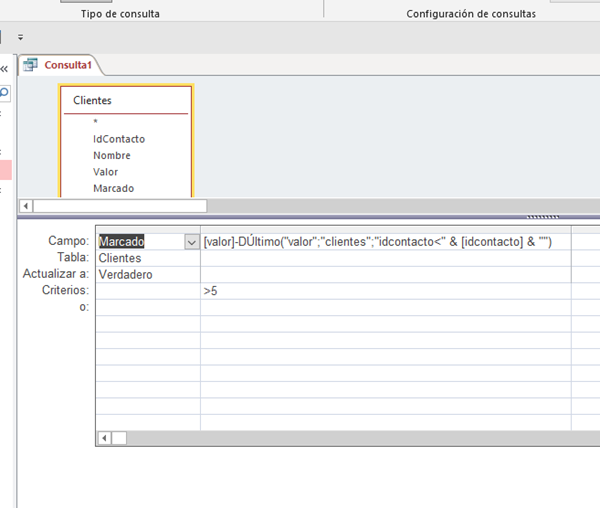The width and height of the screenshot is (600, 508).
Task: Open the Campo field dropdown for Marcado
Action: pyautogui.click(x=191, y=242)
